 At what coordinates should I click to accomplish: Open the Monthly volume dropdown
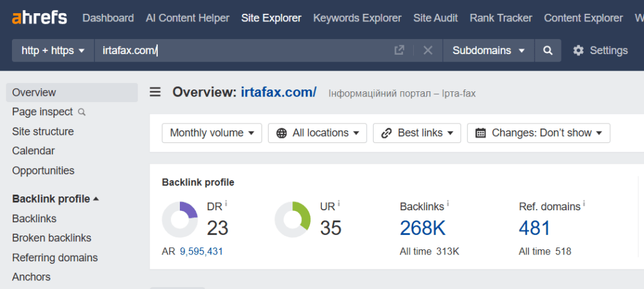(212, 133)
